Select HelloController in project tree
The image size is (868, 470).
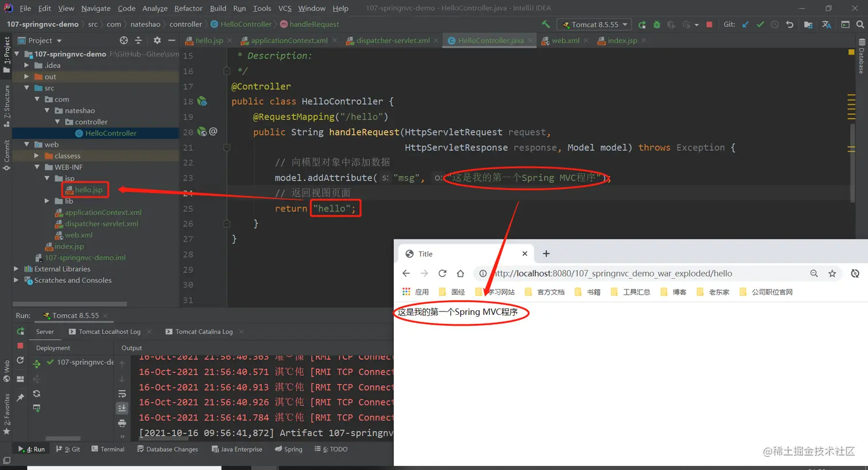(111, 133)
